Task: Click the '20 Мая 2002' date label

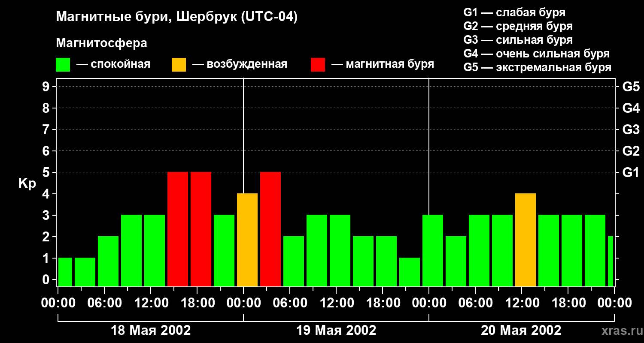Action: pyautogui.click(x=521, y=331)
